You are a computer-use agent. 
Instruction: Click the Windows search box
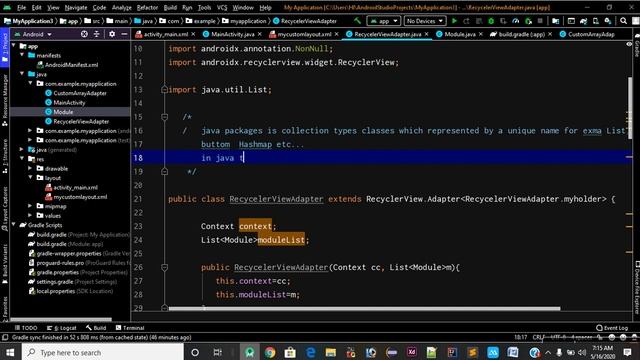[102, 352]
